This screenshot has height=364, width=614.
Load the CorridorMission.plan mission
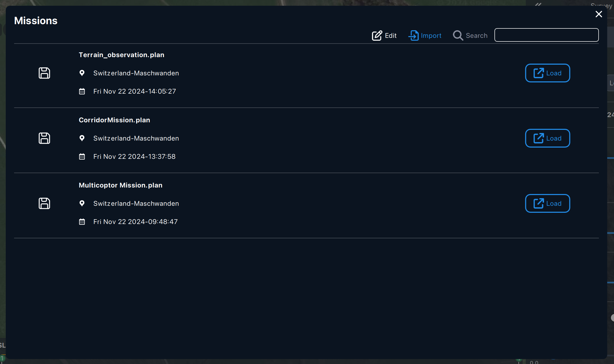click(547, 138)
